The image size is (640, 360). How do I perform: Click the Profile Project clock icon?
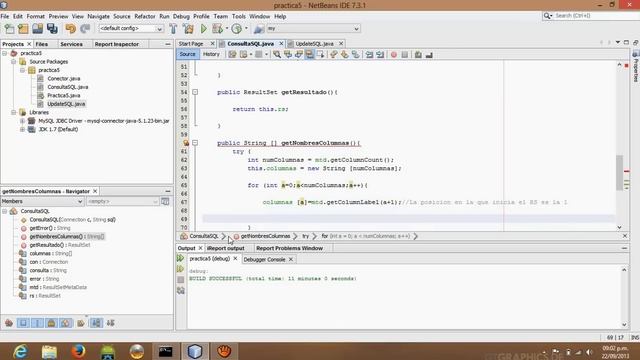pyautogui.click(x=237, y=29)
